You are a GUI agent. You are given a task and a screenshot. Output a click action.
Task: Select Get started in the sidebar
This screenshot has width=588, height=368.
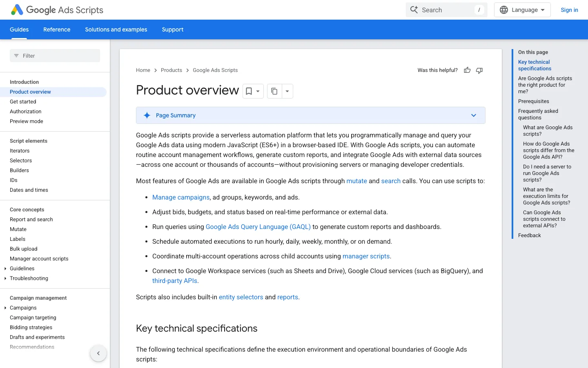23,102
